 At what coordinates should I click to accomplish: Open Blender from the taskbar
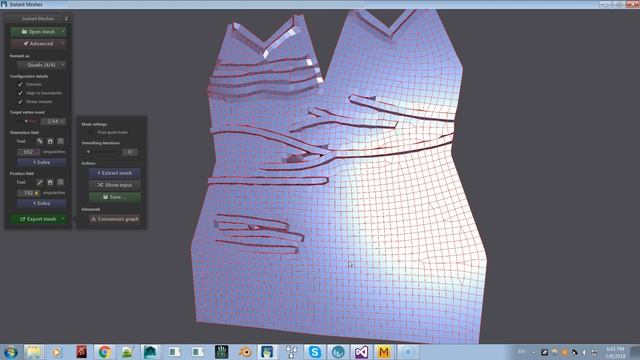coord(245,352)
